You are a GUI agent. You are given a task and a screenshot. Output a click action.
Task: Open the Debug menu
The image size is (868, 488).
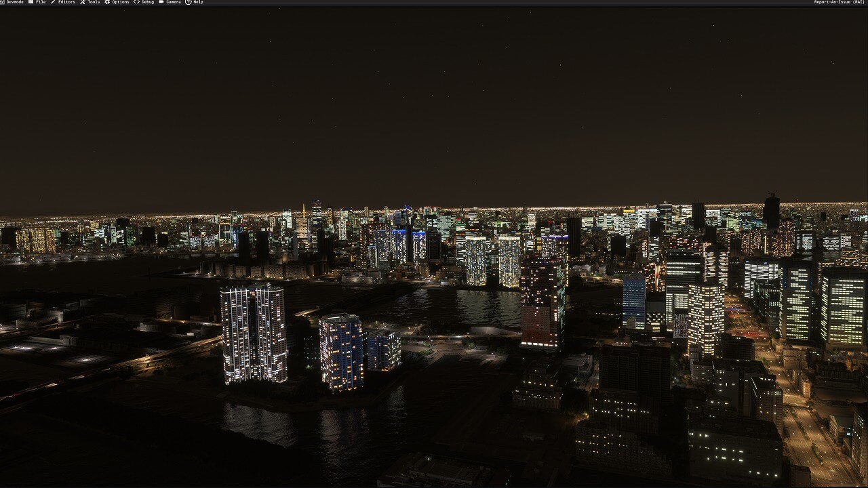148,2
